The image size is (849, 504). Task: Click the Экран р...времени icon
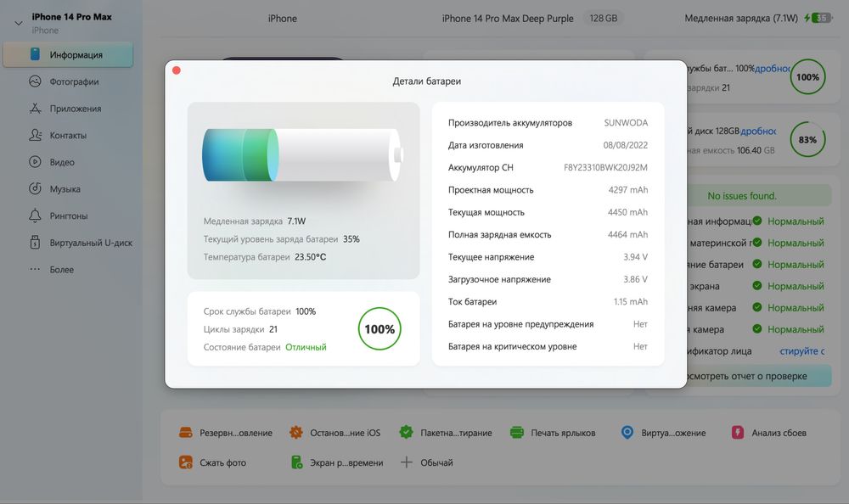coord(296,462)
